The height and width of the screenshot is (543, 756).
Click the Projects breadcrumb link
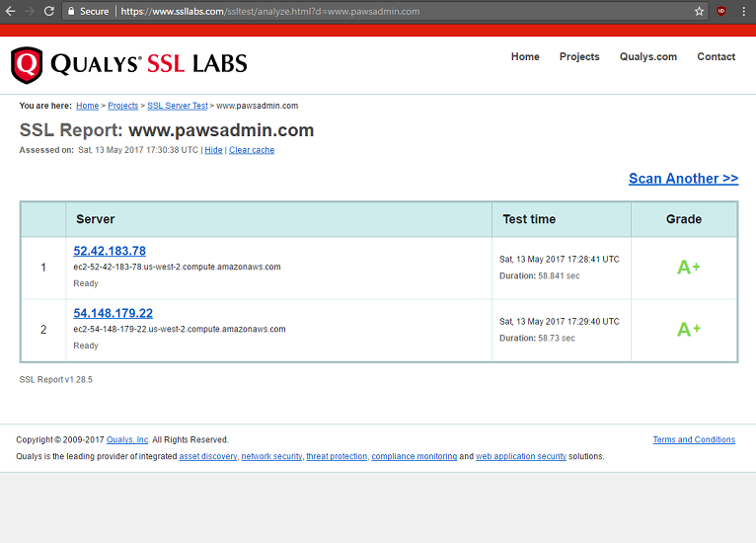123,106
